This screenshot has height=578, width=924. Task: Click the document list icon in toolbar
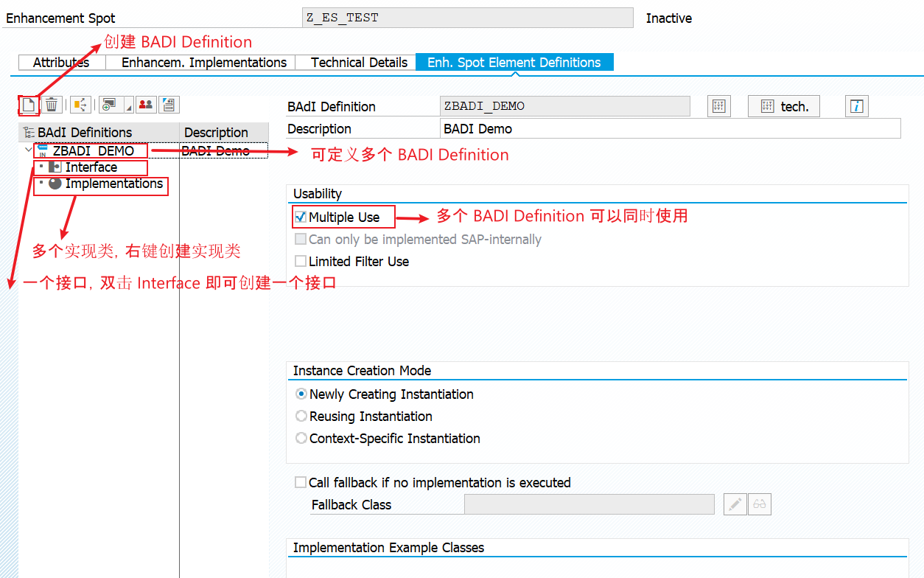click(x=169, y=105)
